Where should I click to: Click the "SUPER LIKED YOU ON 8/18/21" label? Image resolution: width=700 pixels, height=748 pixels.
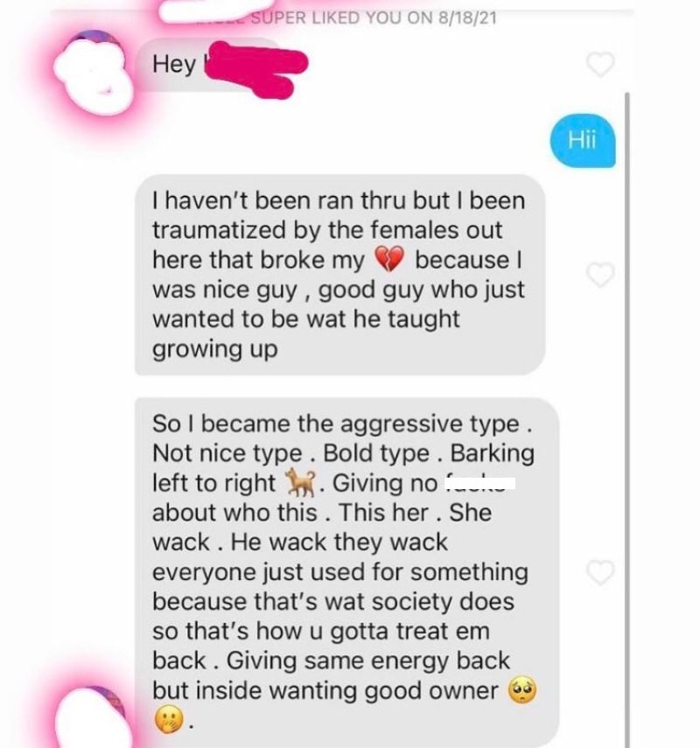[374, 17]
